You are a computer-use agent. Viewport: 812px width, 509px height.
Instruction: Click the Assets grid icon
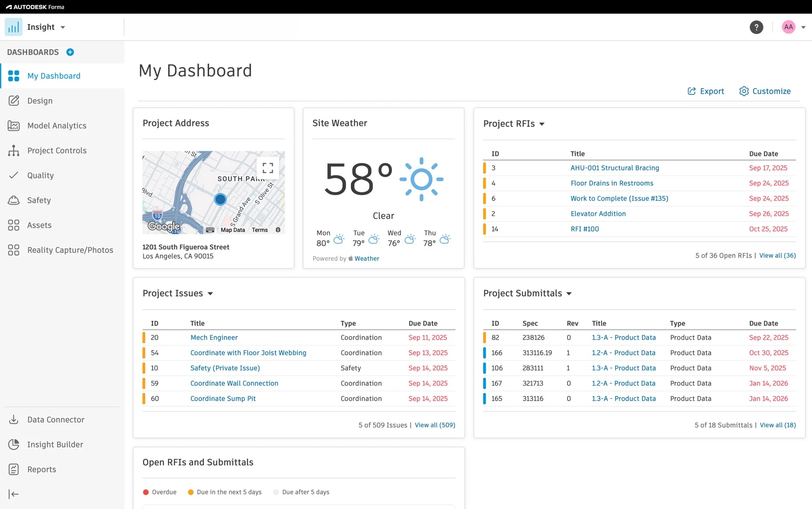pos(14,225)
